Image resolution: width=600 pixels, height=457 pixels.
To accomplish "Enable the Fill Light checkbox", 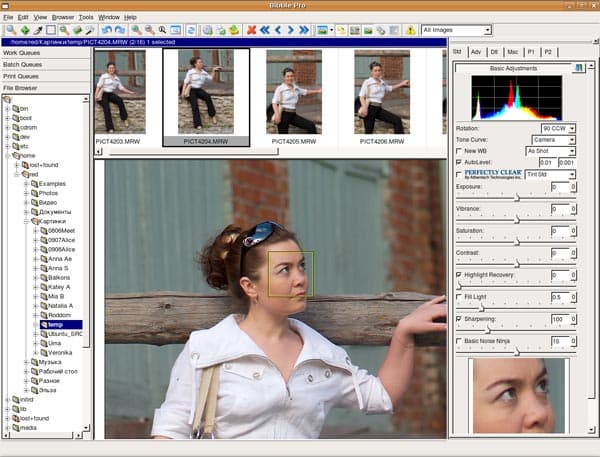I will coord(458,297).
